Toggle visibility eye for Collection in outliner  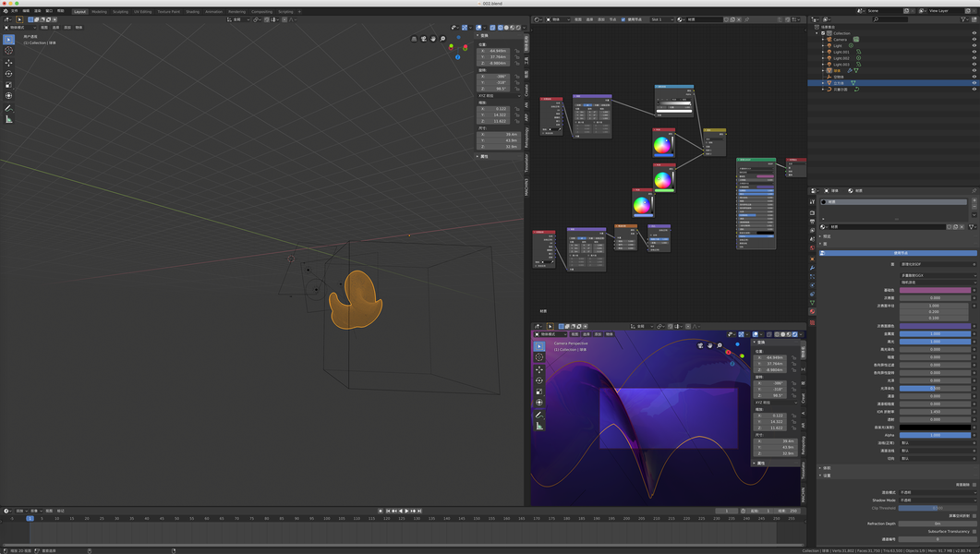click(x=974, y=33)
